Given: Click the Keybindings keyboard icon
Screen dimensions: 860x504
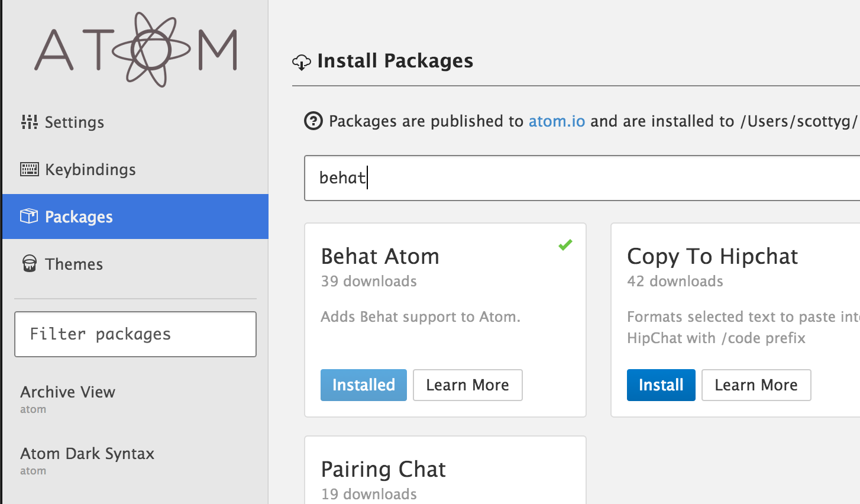Looking at the screenshot, I should point(29,170).
